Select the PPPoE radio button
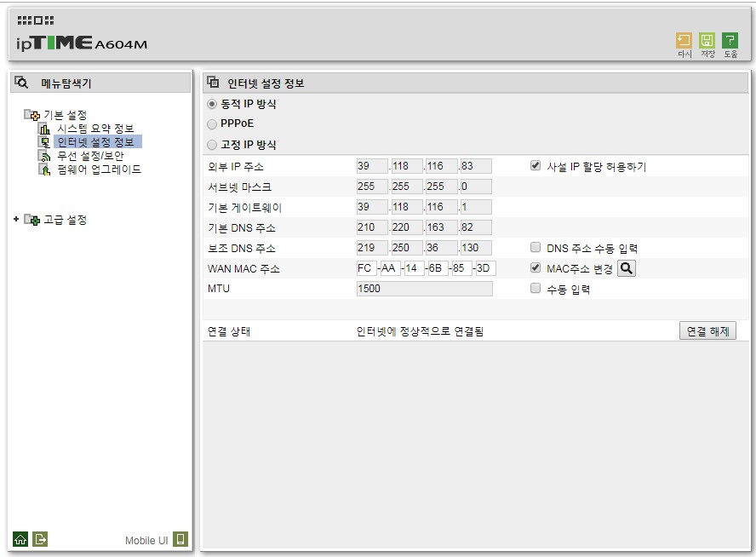Screen dimensions: 756x557 coord(212,124)
